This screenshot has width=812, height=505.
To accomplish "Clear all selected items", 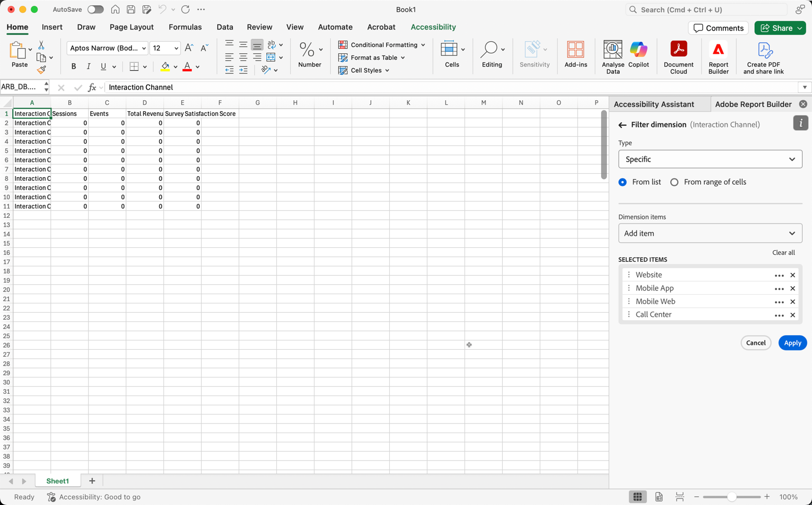I will pyautogui.click(x=784, y=253).
